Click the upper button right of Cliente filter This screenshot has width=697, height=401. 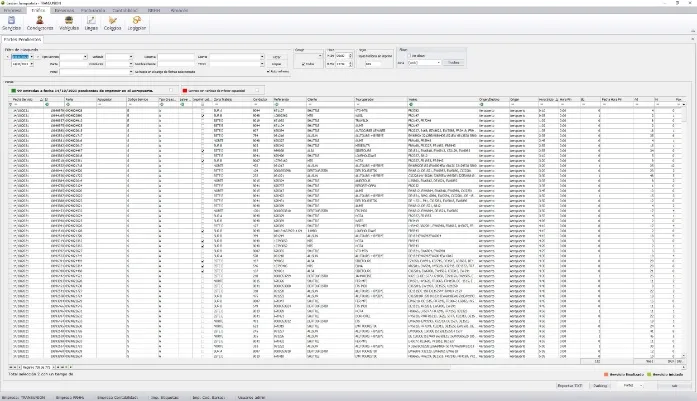pos(276,57)
